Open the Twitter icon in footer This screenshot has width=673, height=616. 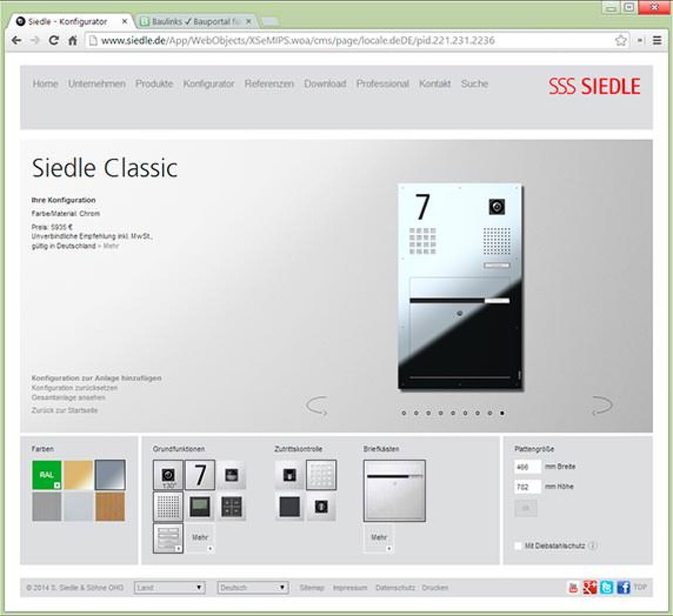(607, 587)
